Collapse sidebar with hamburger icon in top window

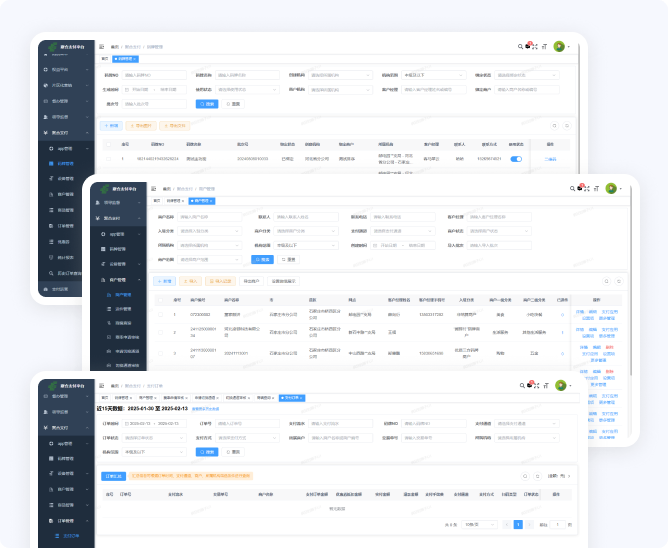pyautogui.click(x=101, y=46)
